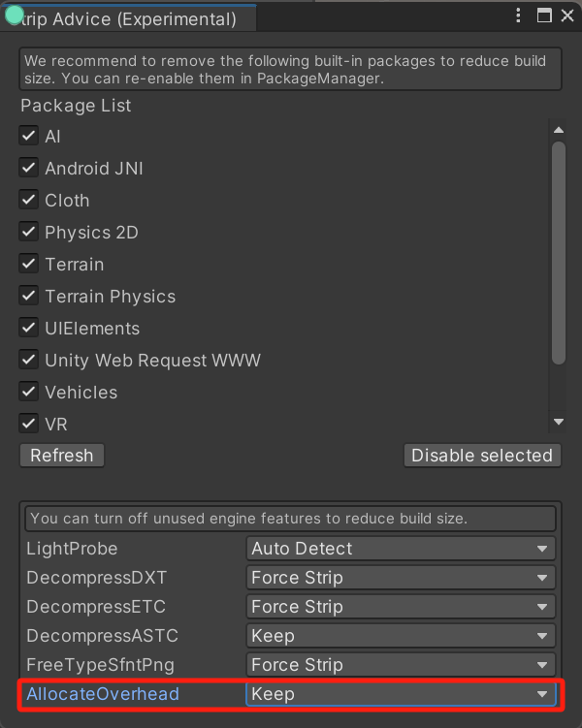Uncheck Unity Web Request WWW
Image resolution: width=582 pixels, height=728 pixels.
(29, 360)
